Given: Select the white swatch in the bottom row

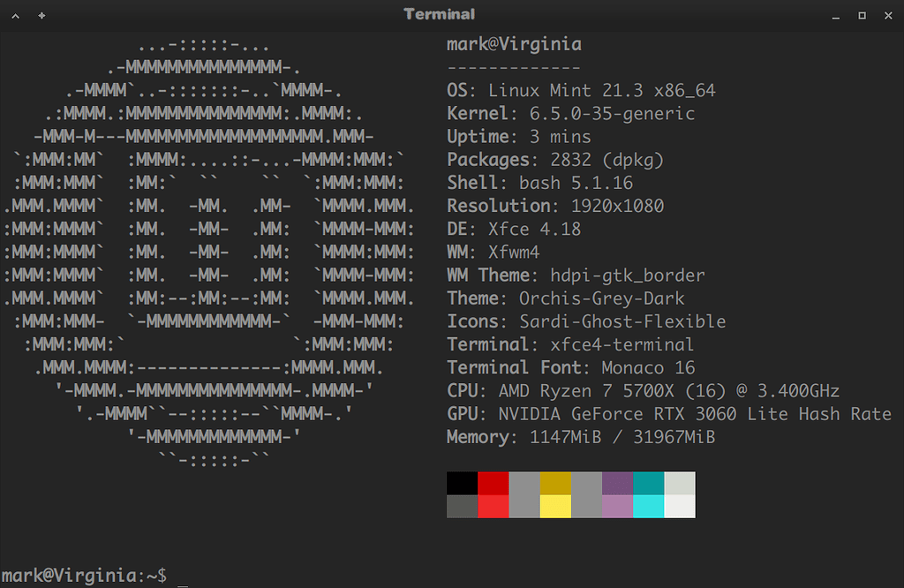Looking at the screenshot, I should pyautogui.click(x=679, y=506).
